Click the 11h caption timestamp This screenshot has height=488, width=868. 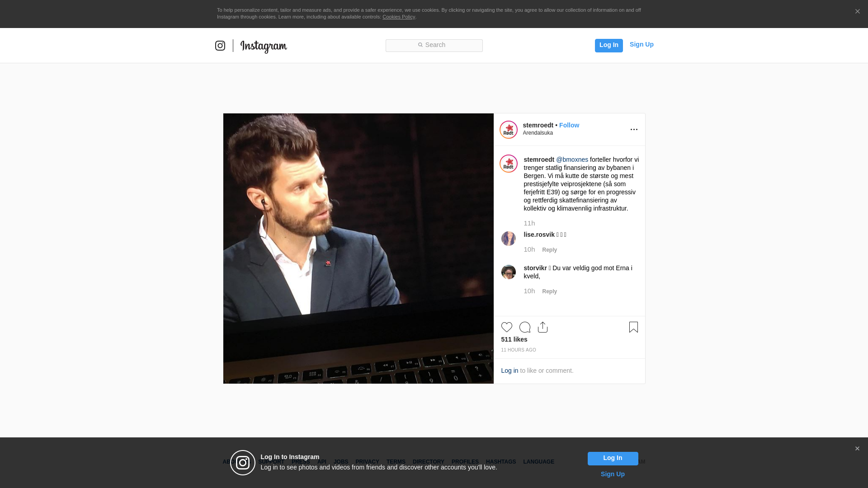[x=529, y=223]
